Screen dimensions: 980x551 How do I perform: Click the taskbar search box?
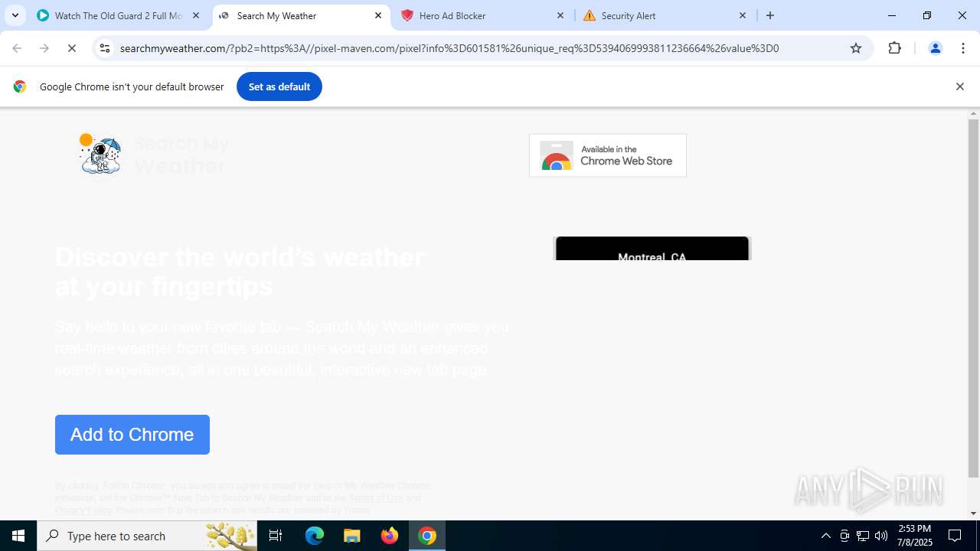coord(147,536)
